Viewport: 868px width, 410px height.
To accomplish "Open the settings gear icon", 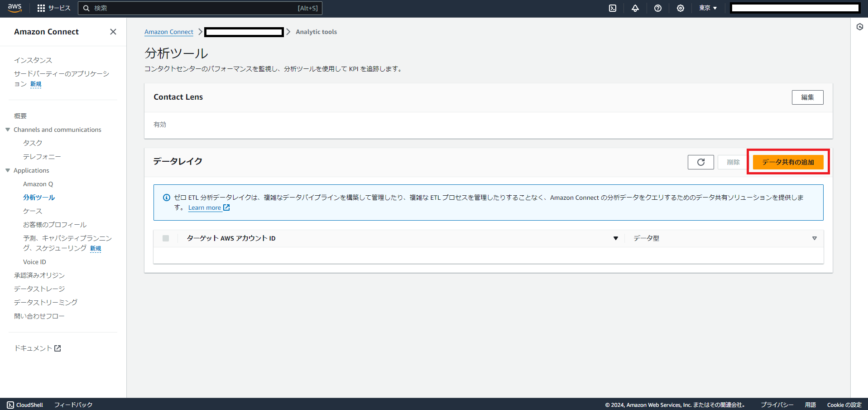I will coord(681,8).
